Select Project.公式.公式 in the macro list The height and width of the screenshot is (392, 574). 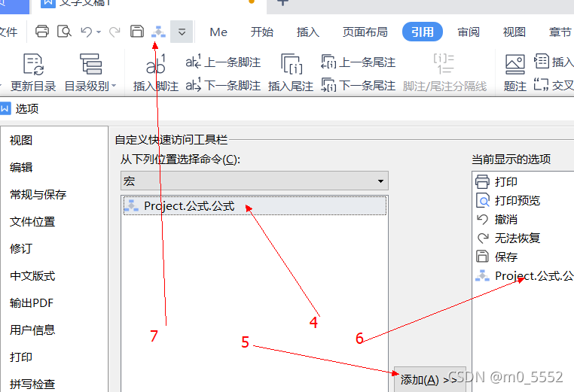tap(255, 206)
